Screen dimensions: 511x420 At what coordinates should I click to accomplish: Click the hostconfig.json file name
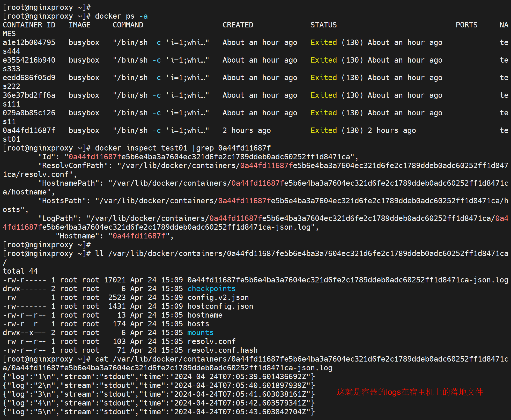220,306
